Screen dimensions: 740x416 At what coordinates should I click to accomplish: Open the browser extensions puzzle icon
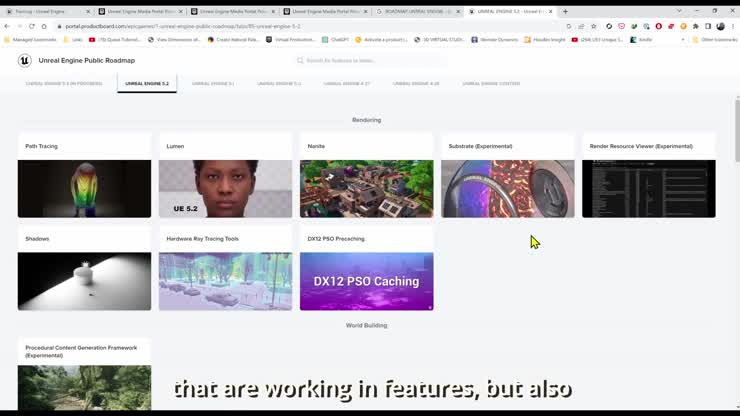pyautogui.click(x=696, y=26)
